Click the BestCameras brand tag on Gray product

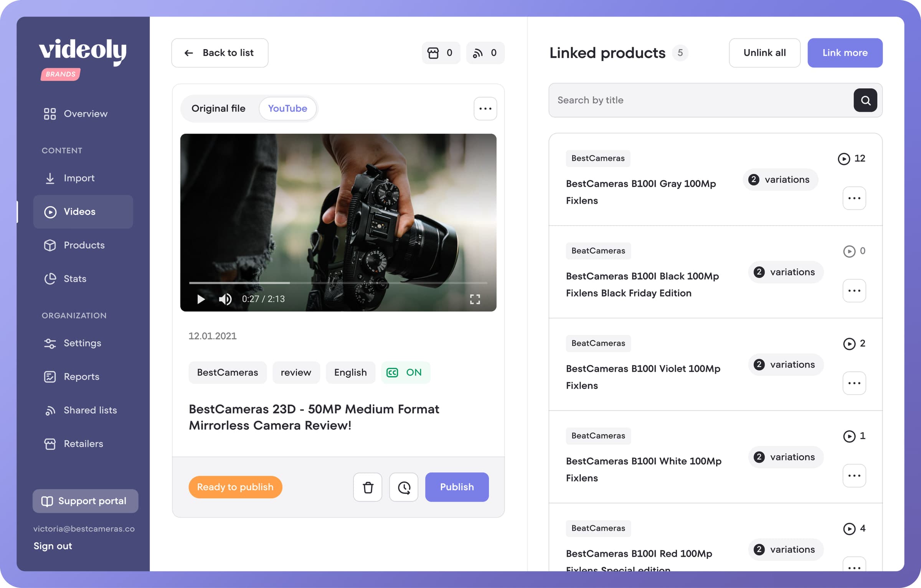[598, 158]
